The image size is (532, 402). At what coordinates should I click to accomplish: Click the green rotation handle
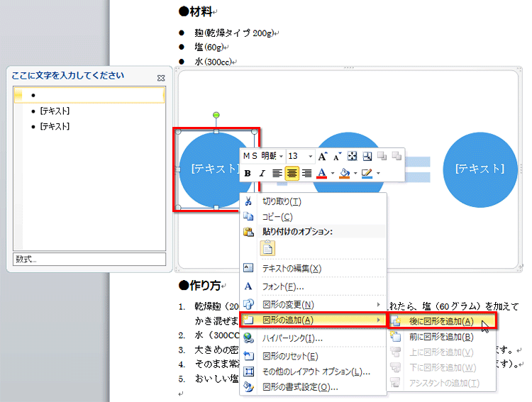(216, 116)
